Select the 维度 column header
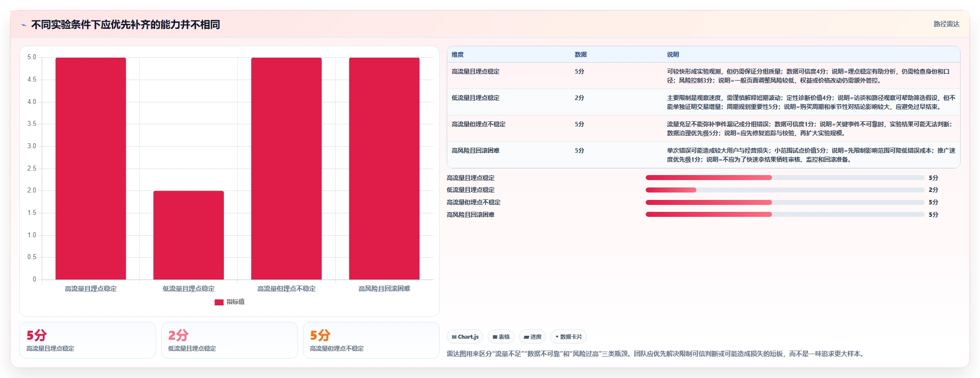The width and height of the screenshot is (980, 378). [458, 55]
